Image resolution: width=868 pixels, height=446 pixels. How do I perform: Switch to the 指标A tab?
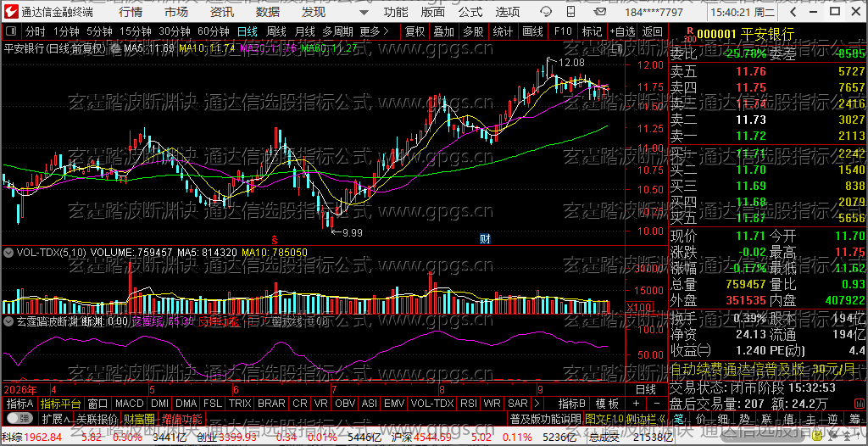pyautogui.click(x=20, y=404)
